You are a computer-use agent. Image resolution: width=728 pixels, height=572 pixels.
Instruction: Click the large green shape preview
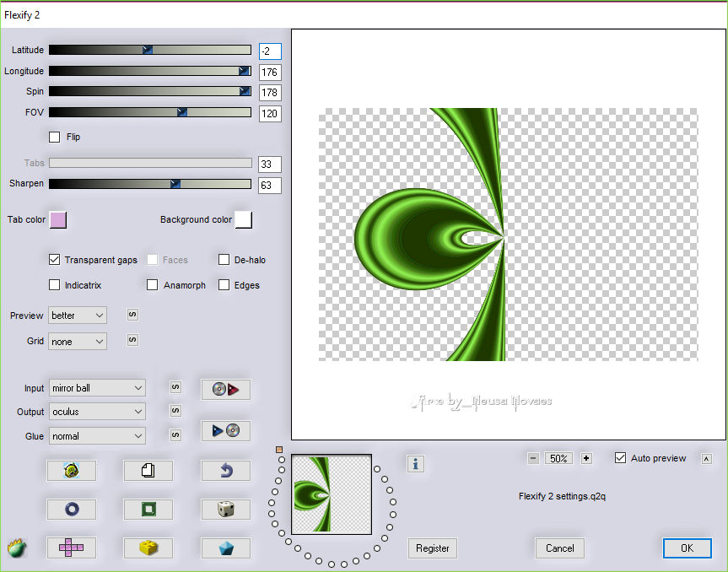(509, 235)
